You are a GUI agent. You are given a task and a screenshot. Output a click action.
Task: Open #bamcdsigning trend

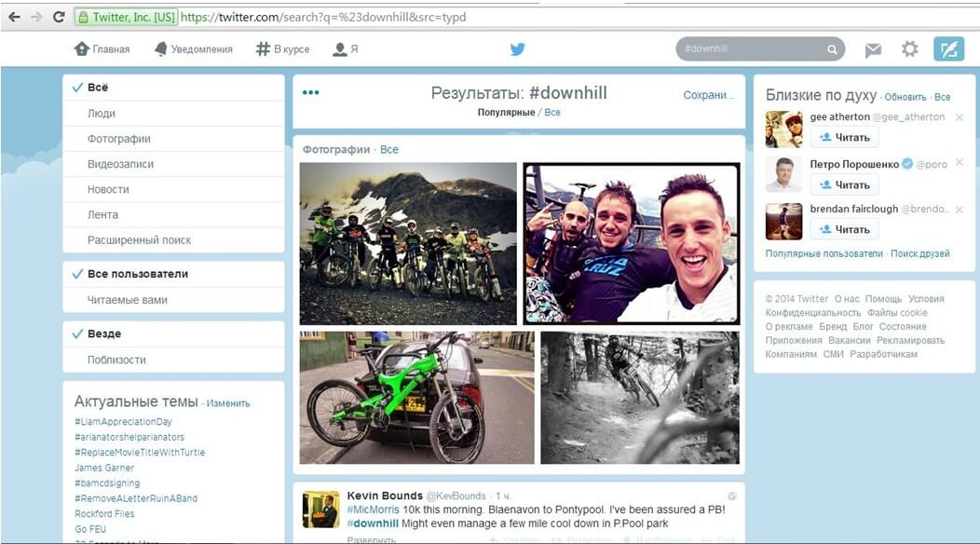pyautogui.click(x=107, y=483)
